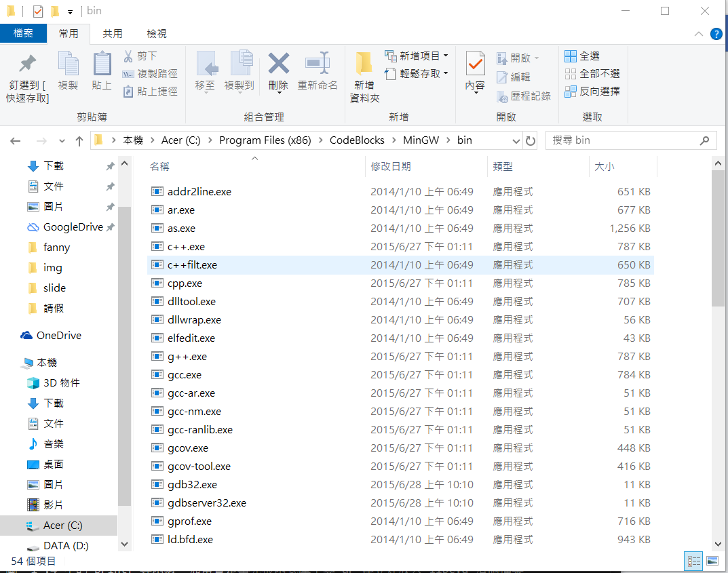Click the Move to (移至) icon
The image size is (728, 573).
click(206, 65)
